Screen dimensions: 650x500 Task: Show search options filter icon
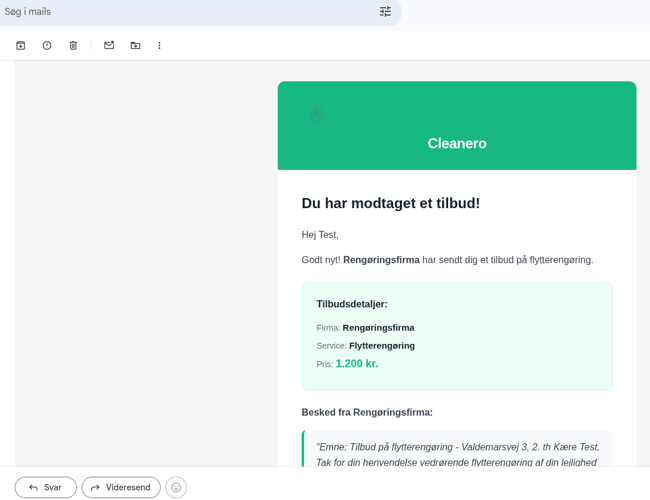pyautogui.click(x=385, y=11)
